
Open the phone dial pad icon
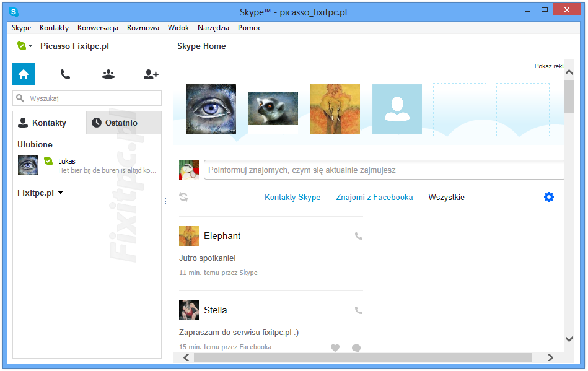coord(65,74)
